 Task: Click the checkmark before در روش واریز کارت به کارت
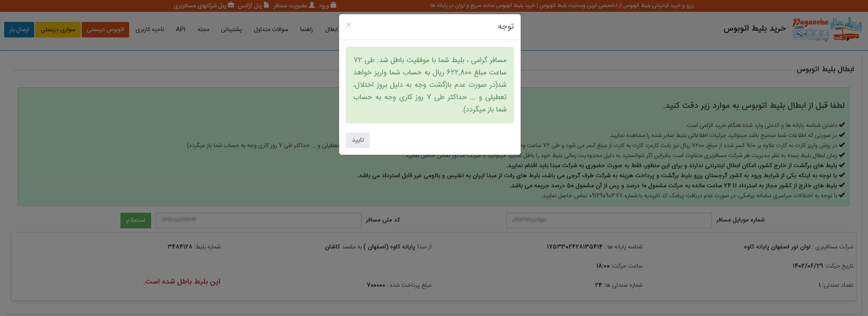point(842,145)
